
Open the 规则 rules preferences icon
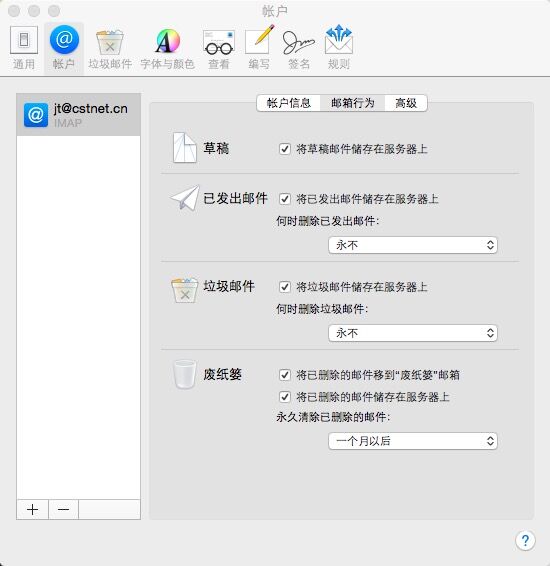coord(339,48)
